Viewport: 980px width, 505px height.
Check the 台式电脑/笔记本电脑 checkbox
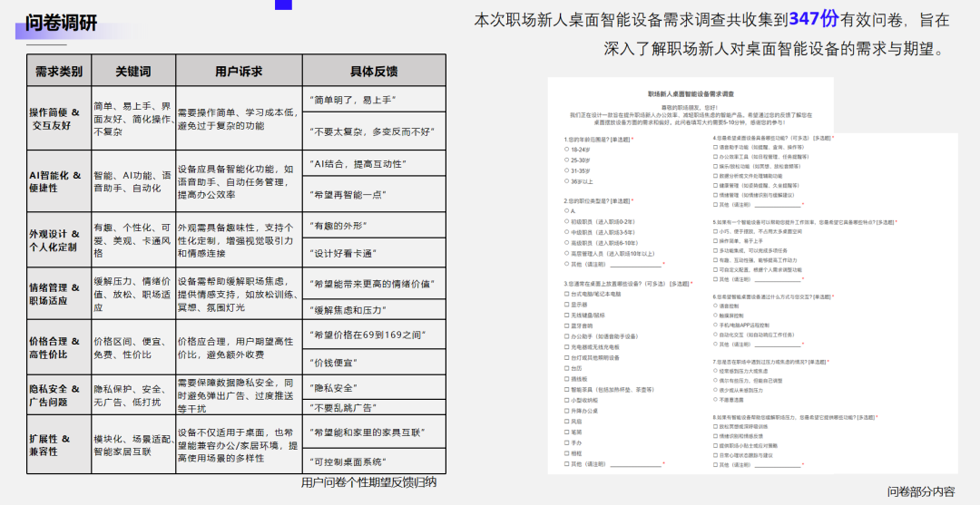[565, 294]
